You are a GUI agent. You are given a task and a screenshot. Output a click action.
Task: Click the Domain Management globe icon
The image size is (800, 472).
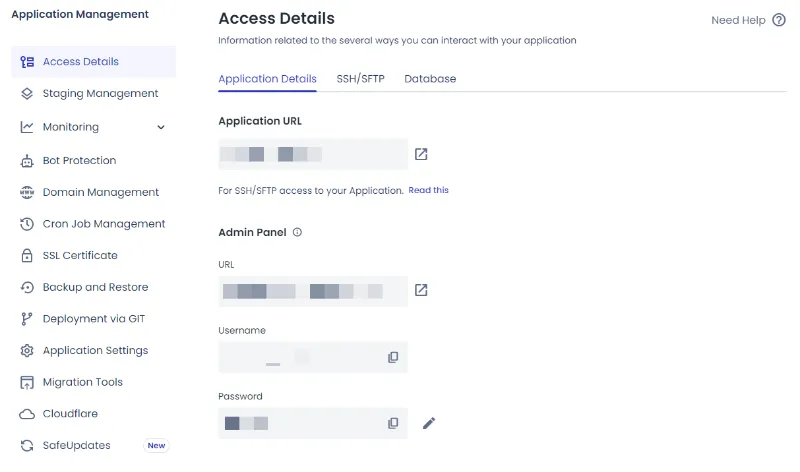(x=27, y=192)
